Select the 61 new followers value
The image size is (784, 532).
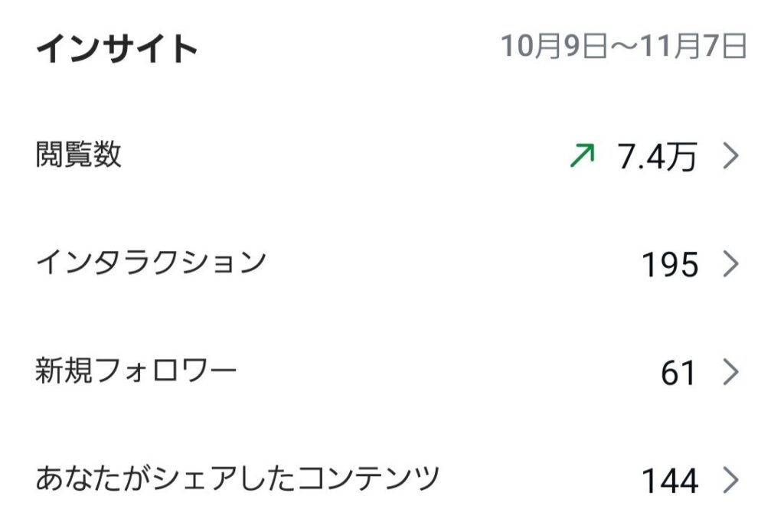coord(678,374)
